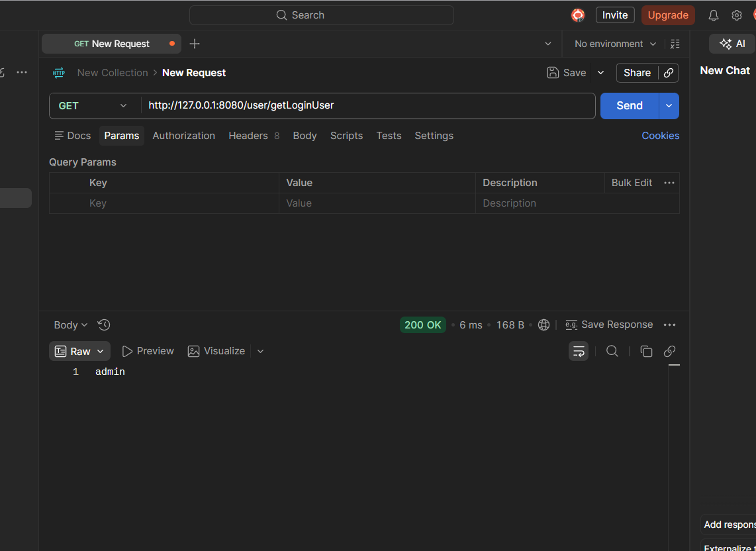Open query params table options ellipsis
This screenshot has width=756, height=551.
(x=669, y=183)
